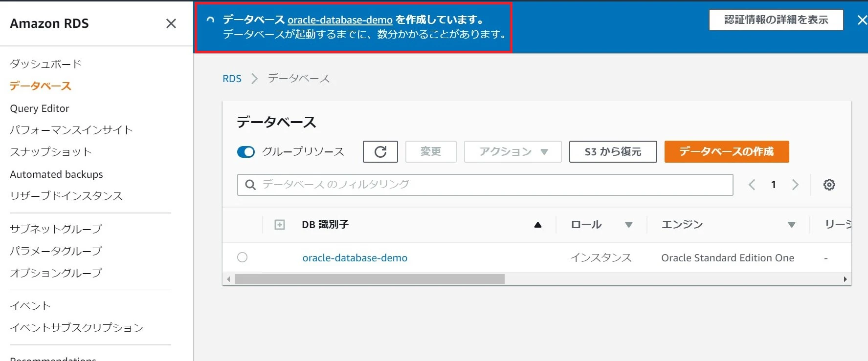Open イベント in sidebar

tap(30, 306)
